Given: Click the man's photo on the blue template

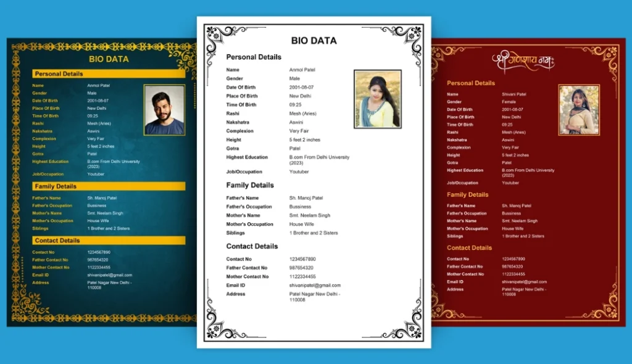Looking at the screenshot, I should coord(164,110).
